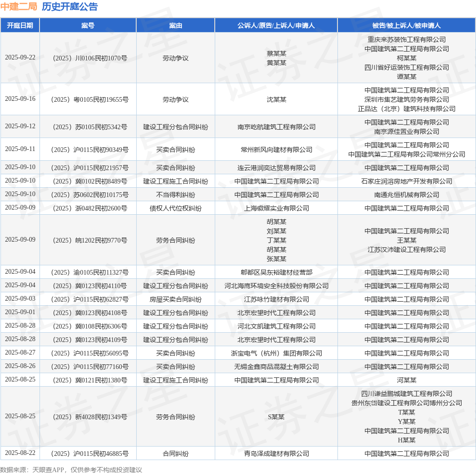Select case number 苏0105民初5342号
This screenshot has width=476, height=474.
coord(90,127)
